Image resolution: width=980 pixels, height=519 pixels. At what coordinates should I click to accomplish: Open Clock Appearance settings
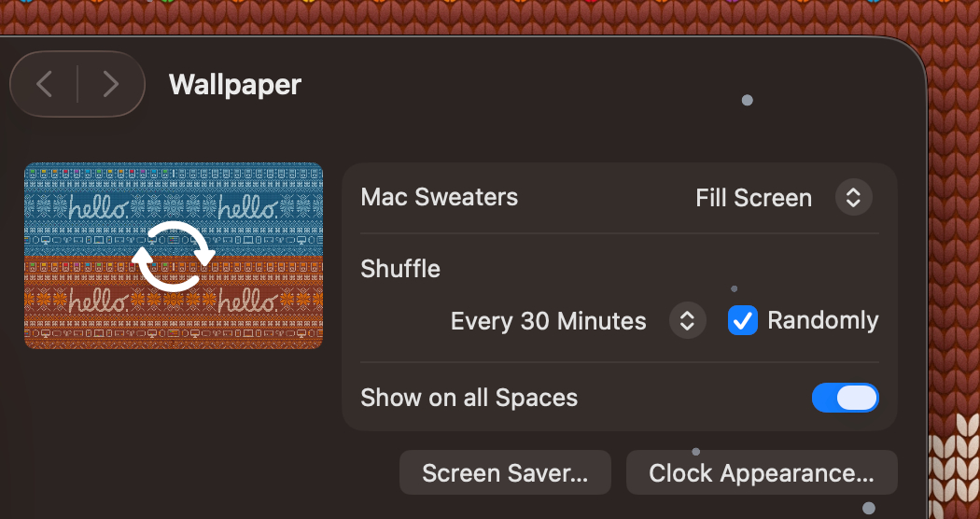click(762, 473)
